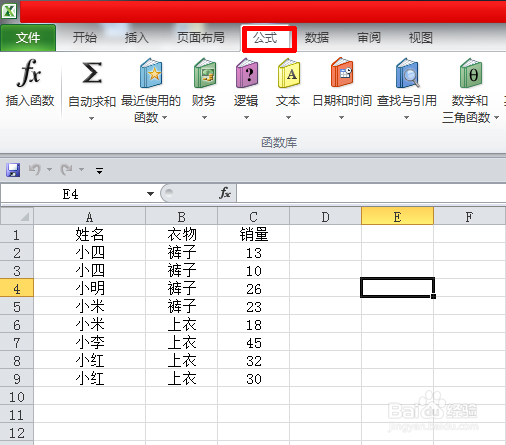The width and height of the screenshot is (506, 445).
Task: Open Recently Used functions book icon
Action: point(151,73)
